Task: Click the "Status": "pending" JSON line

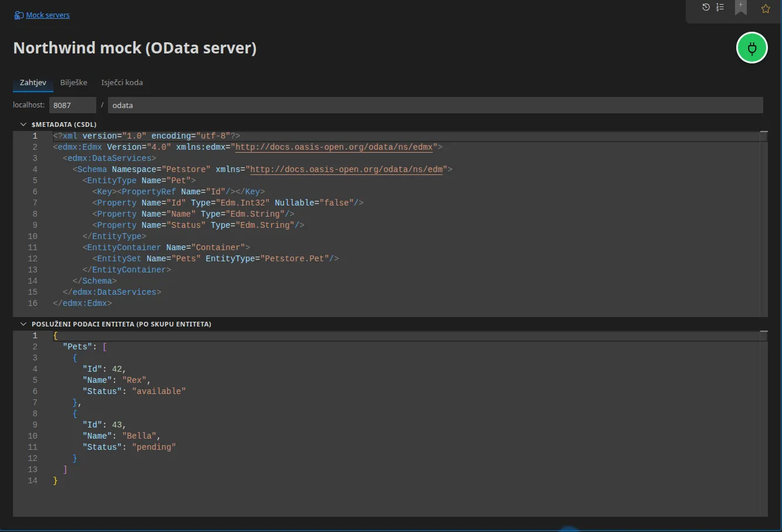Action: pyautogui.click(x=129, y=447)
